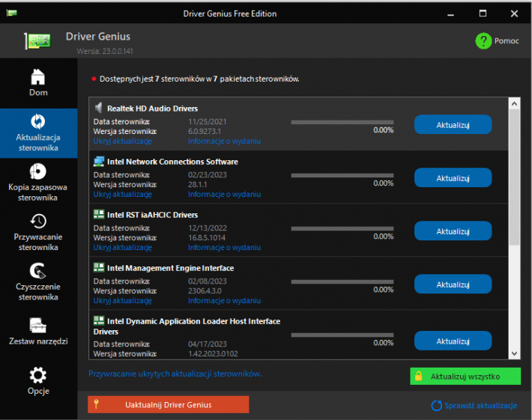
Task: Select the Intel Network Connections Software title
Action: 172,162
